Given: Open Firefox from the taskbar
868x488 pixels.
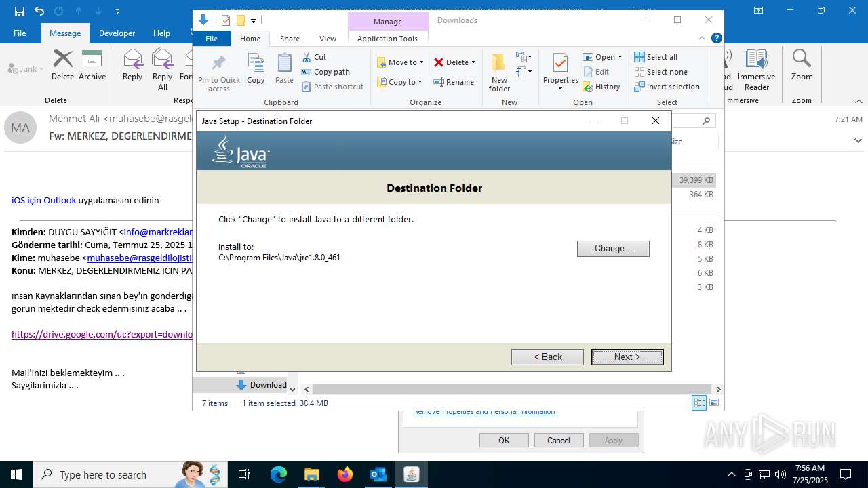Looking at the screenshot, I should tap(345, 474).
